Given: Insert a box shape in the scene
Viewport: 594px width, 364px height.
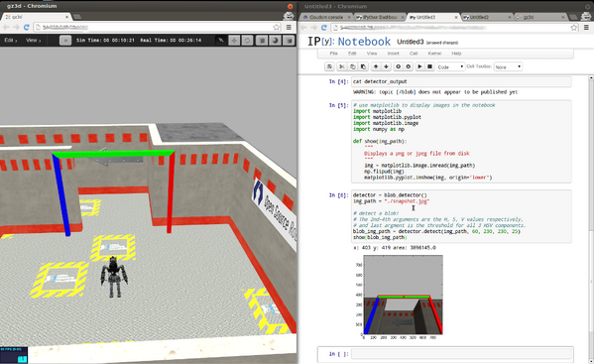Looking at the screenshot, I should click(262, 40).
